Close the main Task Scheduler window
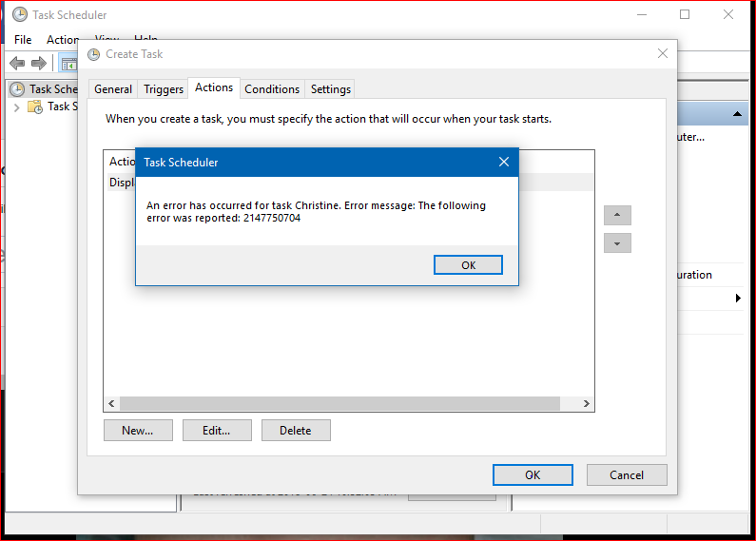The width and height of the screenshot is (756, 541). 728,14
